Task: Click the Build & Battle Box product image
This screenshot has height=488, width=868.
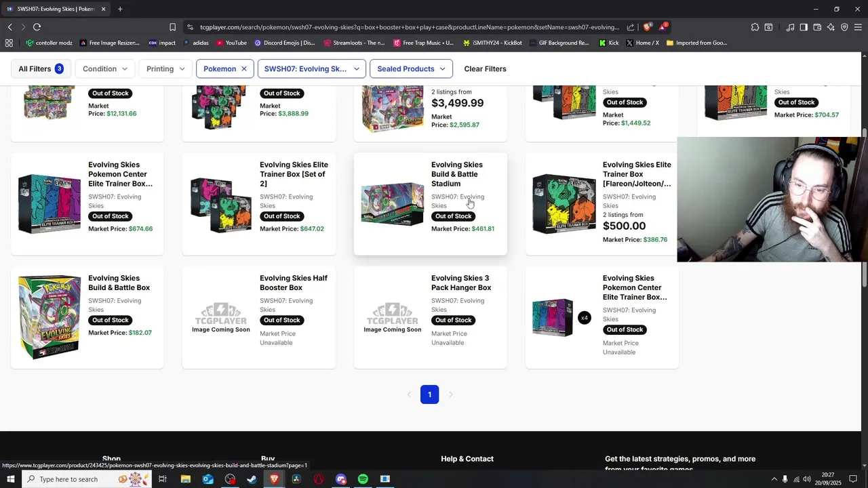Action: tap(49, 317)
